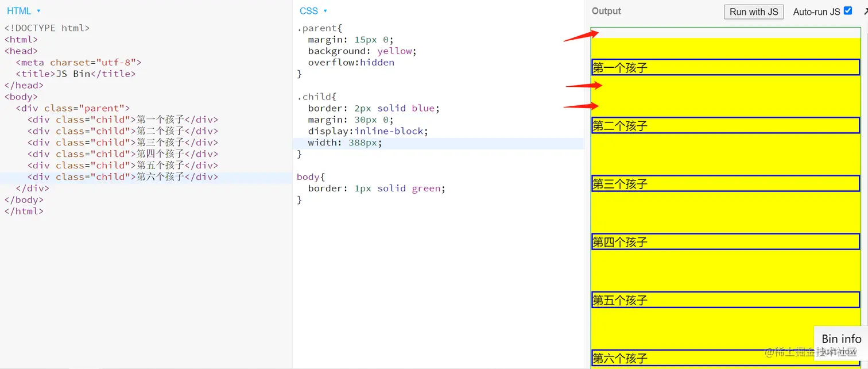The image size is (868, 369).
Task: Click the DOCTYPE html line
Action: click(x=47, y=28)
